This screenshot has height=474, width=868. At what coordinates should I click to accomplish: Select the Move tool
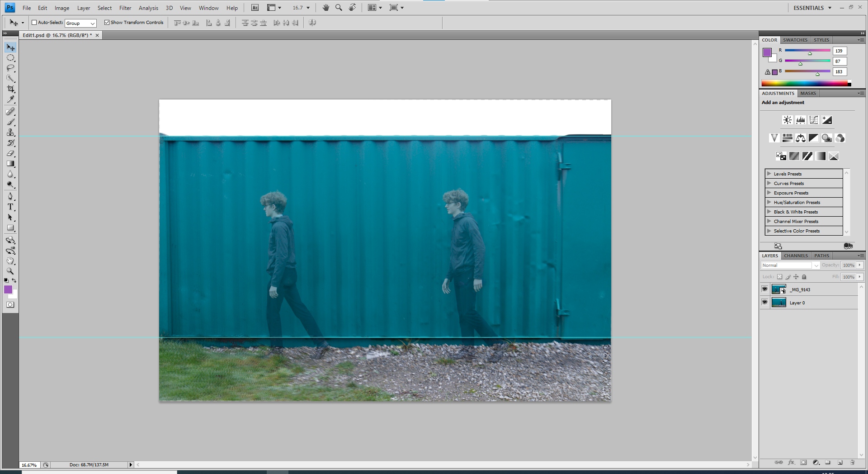point(10,47)
